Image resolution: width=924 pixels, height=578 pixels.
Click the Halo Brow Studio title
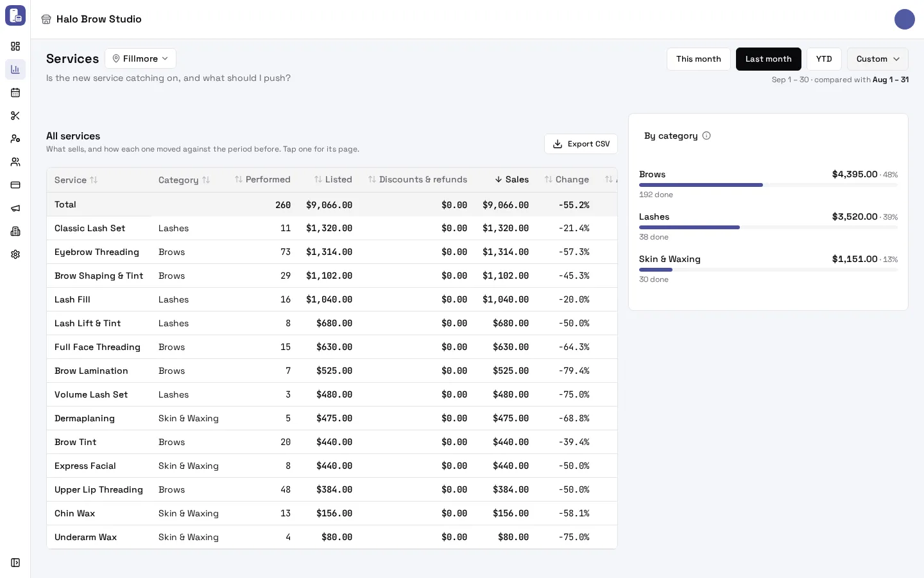(x=99, y=19)
